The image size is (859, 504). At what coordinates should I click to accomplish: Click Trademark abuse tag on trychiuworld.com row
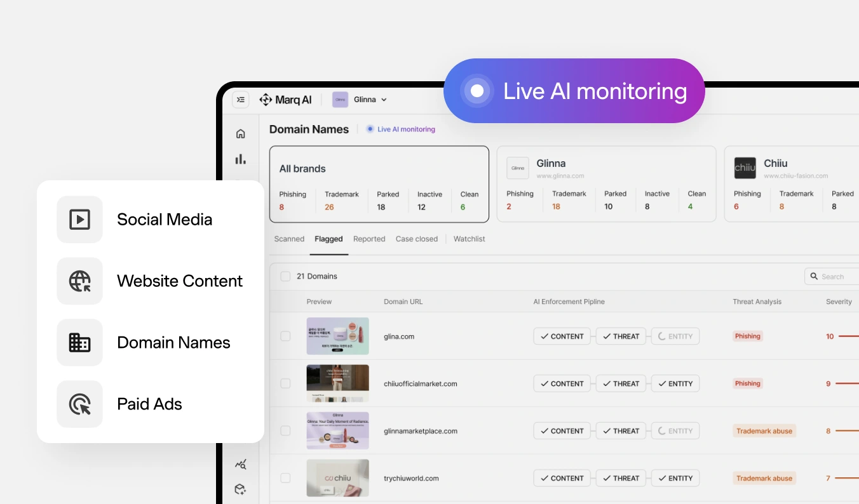764,478
